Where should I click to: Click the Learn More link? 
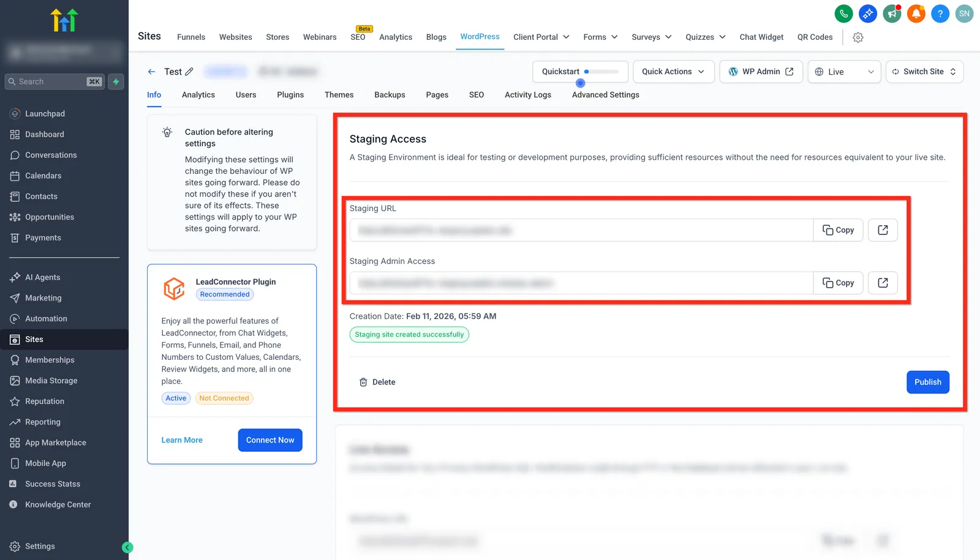pos(182,440)
